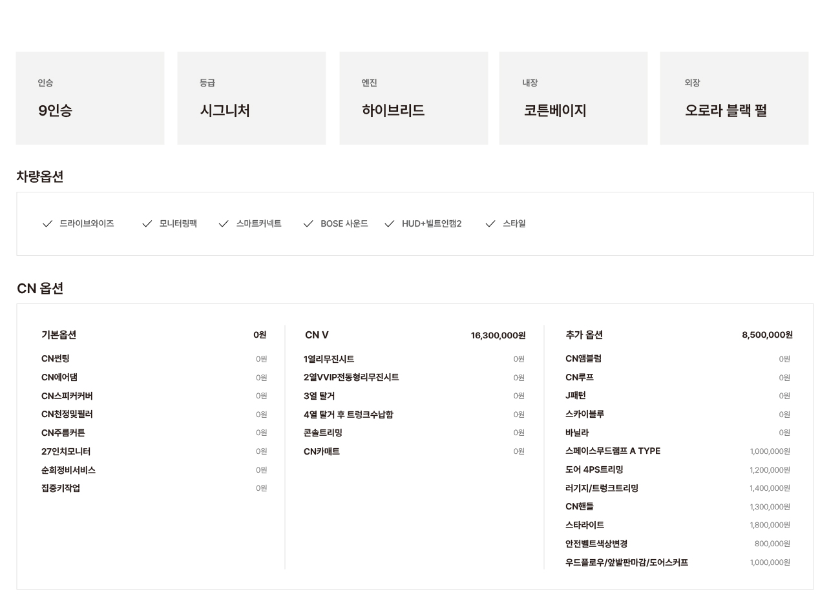Click the CN천정및필러 row
The height and width of the screenshot is (616, 840).
click(x=154, y=414)
